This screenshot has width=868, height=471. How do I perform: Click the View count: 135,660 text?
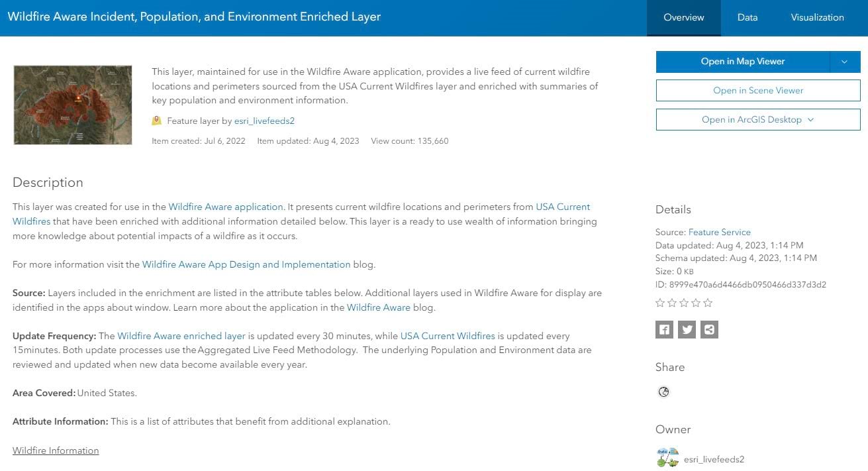coord(410,141)
